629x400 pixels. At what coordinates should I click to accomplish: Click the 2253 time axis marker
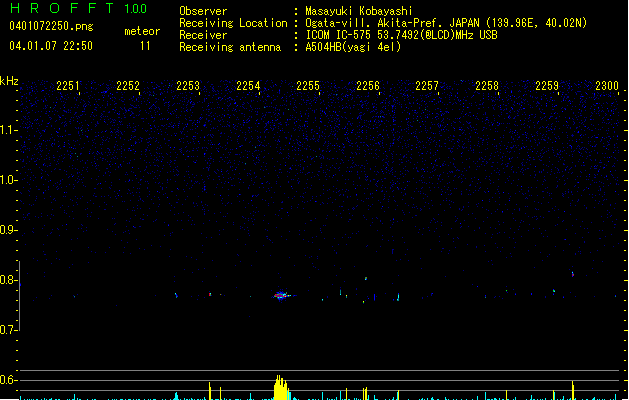[x=188, y=86]
